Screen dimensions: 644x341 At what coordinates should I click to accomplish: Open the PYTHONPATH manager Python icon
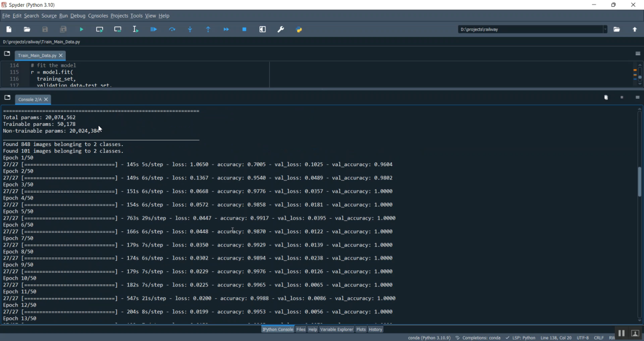[299, 30]
